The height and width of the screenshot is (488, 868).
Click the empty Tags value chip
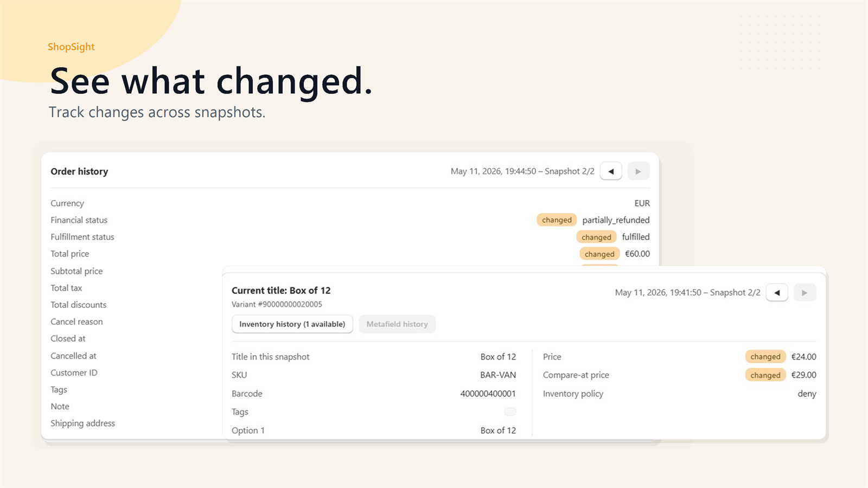[x=510, y=412]
